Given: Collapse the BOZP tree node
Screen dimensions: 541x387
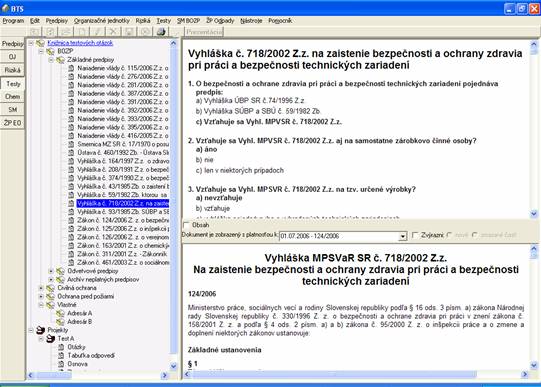Looking at the screenshot, I should [41, 51].
